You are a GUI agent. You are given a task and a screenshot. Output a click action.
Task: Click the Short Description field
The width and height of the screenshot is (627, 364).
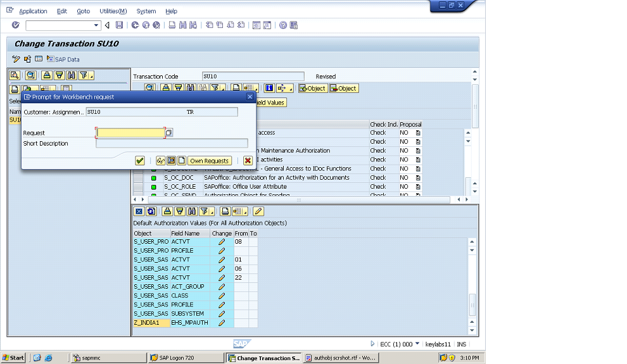pyautogui.click(x=172, y=144)
